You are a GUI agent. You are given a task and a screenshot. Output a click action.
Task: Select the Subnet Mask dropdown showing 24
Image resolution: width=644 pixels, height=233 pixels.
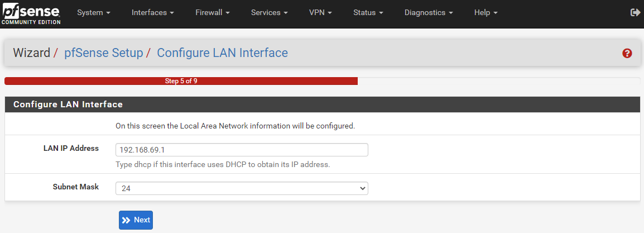pyautogui.click(x=242, y=188)
